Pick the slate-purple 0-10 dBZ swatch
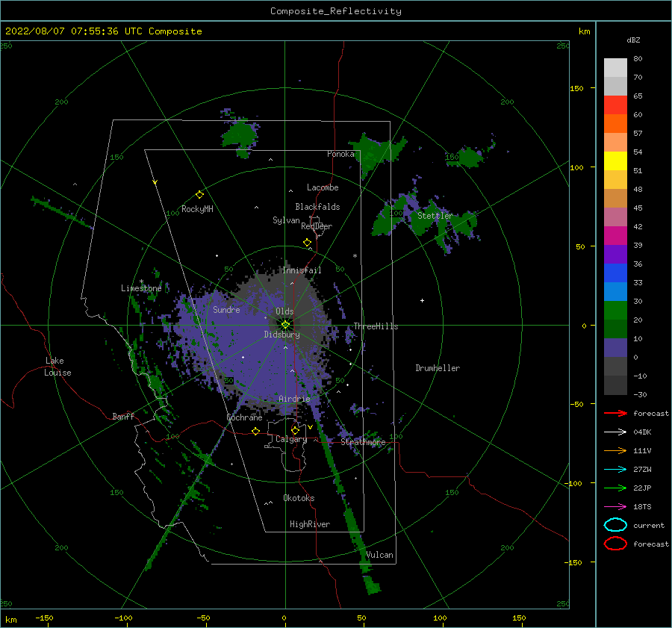This screenshot has height=628, width=672. (615, 348)
